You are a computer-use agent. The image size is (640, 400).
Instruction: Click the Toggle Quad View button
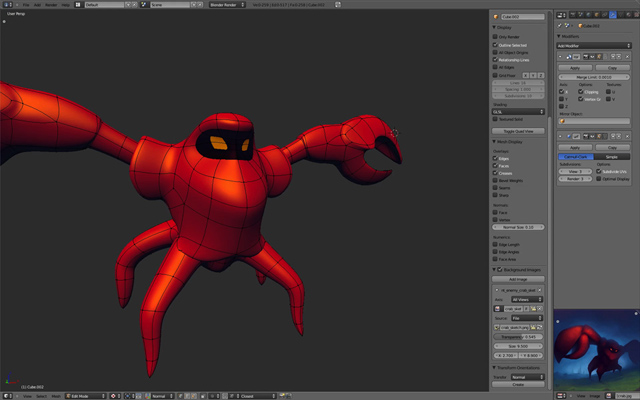519,131
